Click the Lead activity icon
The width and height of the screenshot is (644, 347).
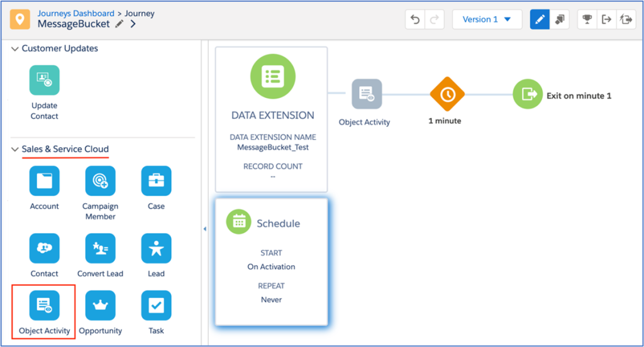click(x=156, y=248)
